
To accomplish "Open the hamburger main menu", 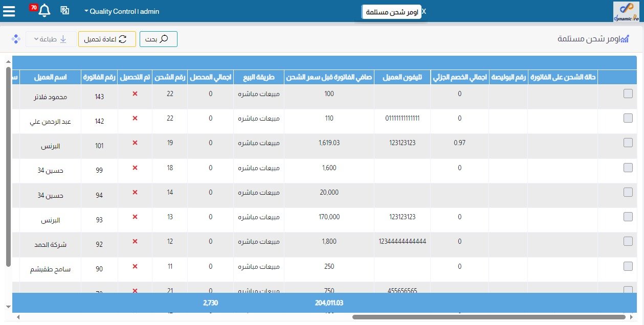I will pos(9,11).
